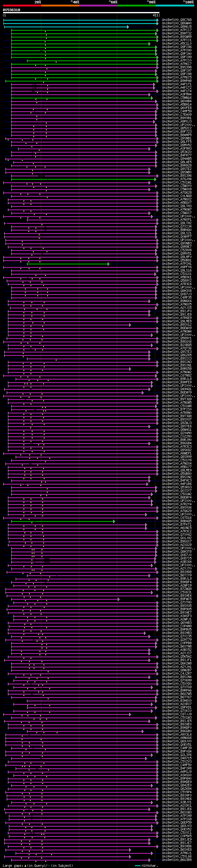Select hit UniRef100_B9SWM9
This screenshot has width=197, height=868.
pyautogui.click(x=177, y=37)
